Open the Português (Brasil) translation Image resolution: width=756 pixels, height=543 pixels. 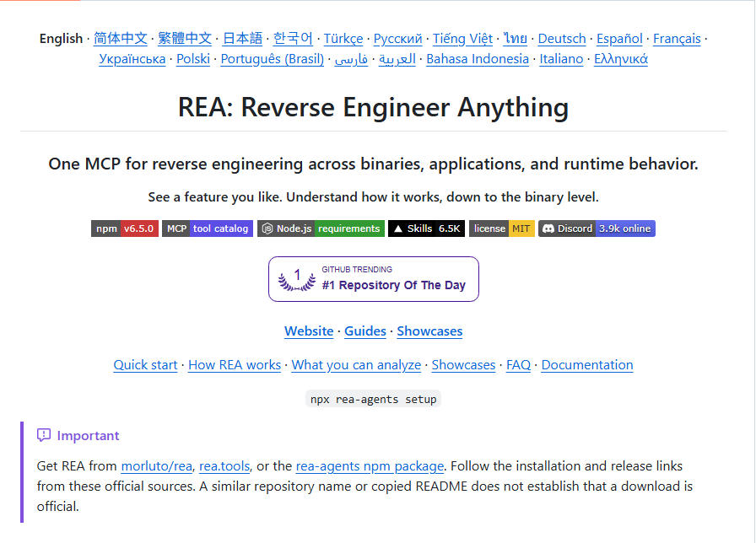pyautogui.click(x=273, y=59)
